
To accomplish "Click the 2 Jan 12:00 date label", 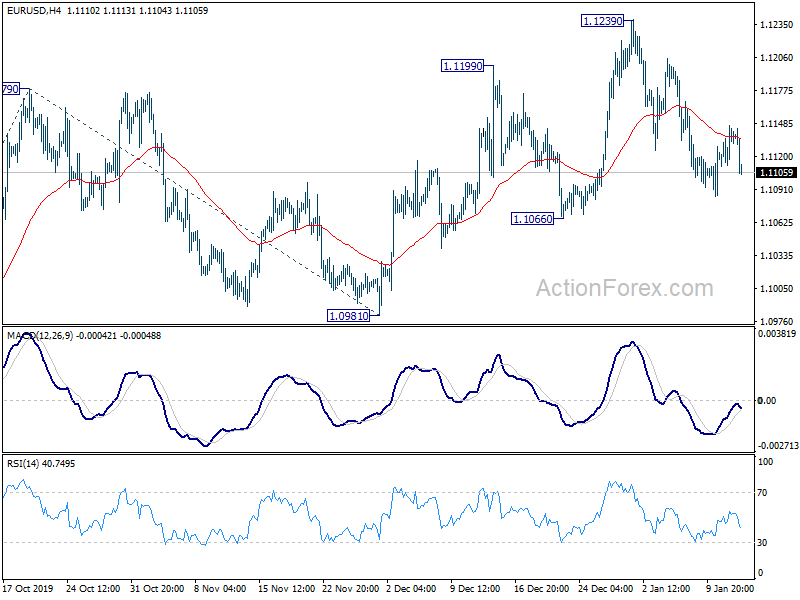I will click(x=666, y=589).
